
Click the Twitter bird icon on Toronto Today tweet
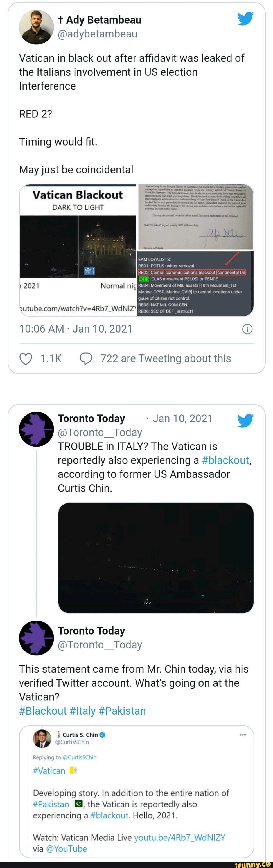[x=245, y=420]
